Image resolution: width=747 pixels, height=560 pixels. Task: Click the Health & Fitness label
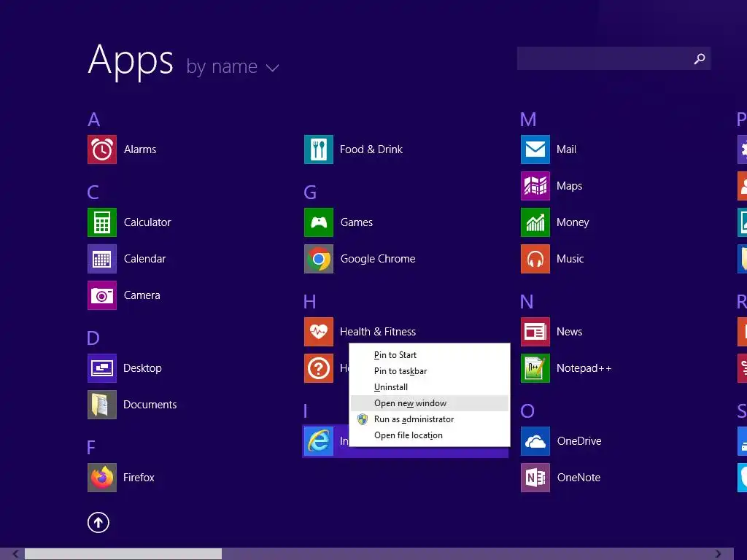[x=378, y=332]
